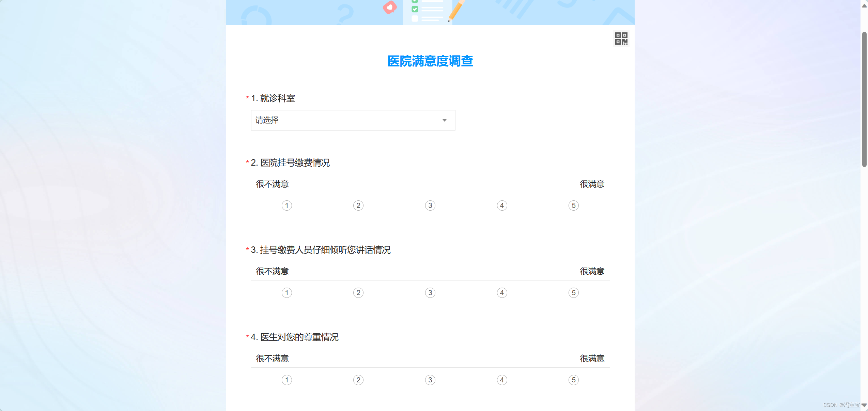Click the dropdown arrow next to 请选择
This screenshot has height=411, width=868.
pyautogui.click(x=444, y=120)
